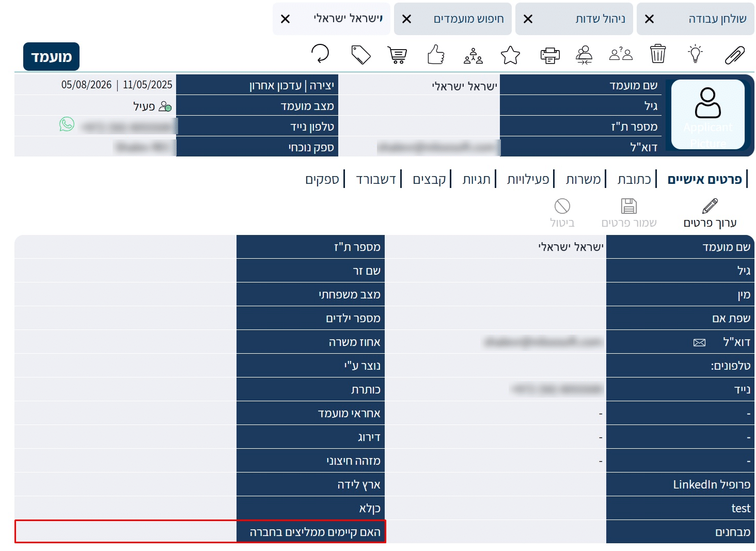Image resolution: width=756 pixels, height=551 pixels.
Task: Click the shopping cart icon
Action: [x=397, y=55]
